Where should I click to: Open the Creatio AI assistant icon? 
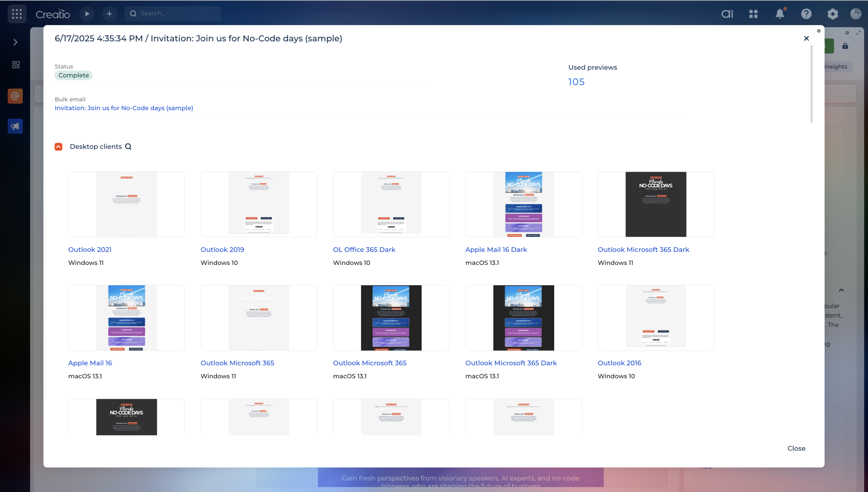[727, 14]
